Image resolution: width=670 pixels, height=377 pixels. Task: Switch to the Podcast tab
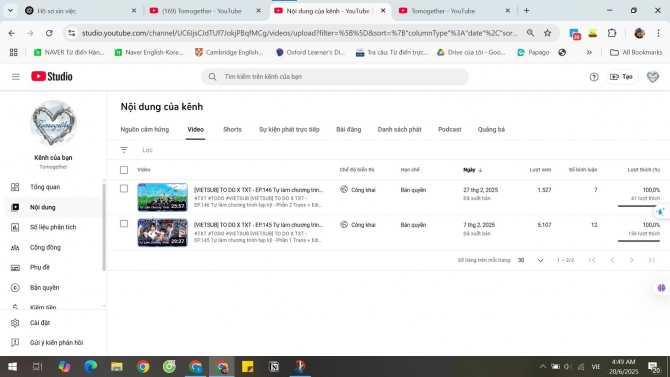tap(450, 130)
